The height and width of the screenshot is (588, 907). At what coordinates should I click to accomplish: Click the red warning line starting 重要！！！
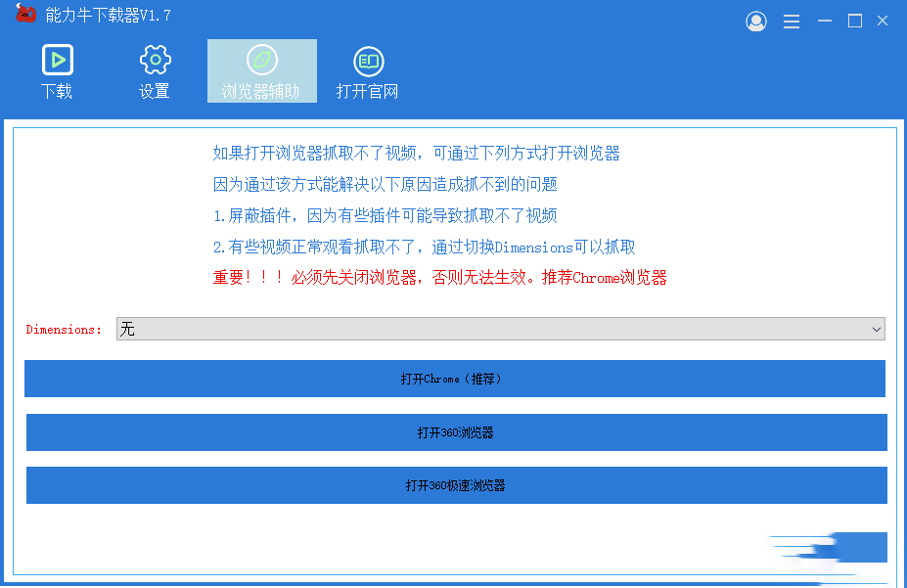click(x=439, y=278)
